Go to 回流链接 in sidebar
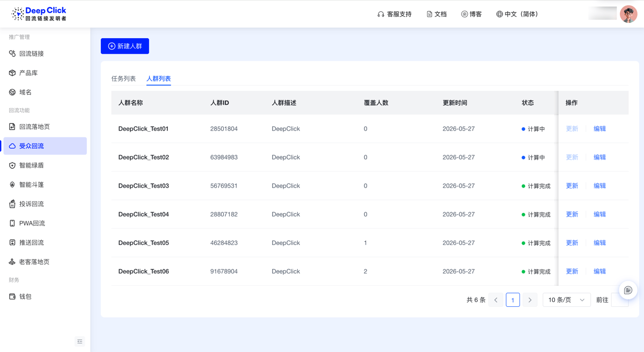 coord(45,54)
